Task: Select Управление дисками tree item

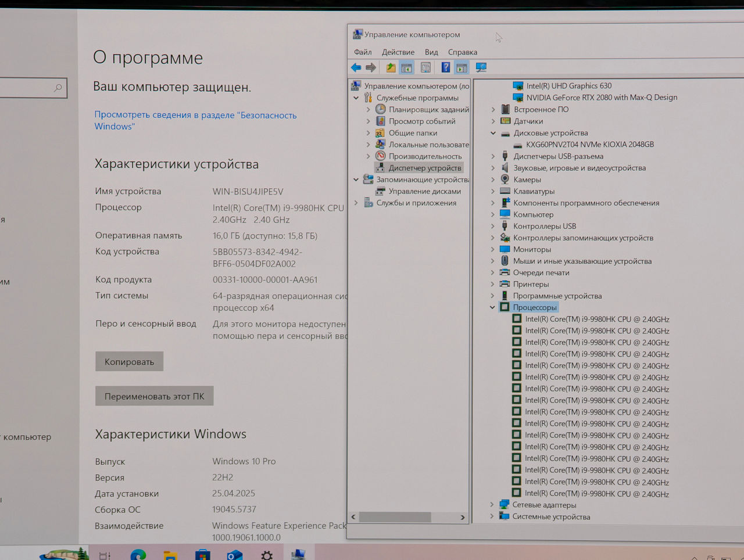Action: (x=425, y=191)
